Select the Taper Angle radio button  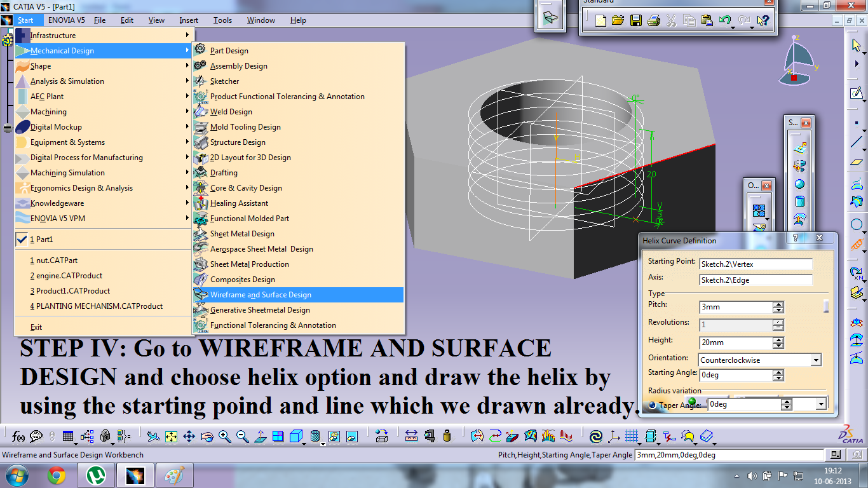653,405
